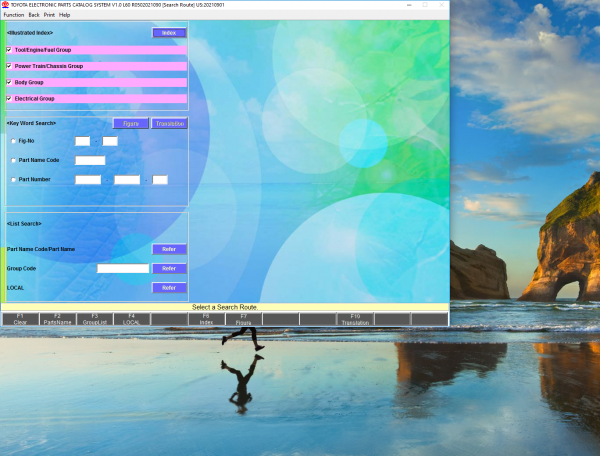The width and height of the screenshot is (600, 456).
Task: Minimize the Toyota parts catalog window
Action: point(409,5)
